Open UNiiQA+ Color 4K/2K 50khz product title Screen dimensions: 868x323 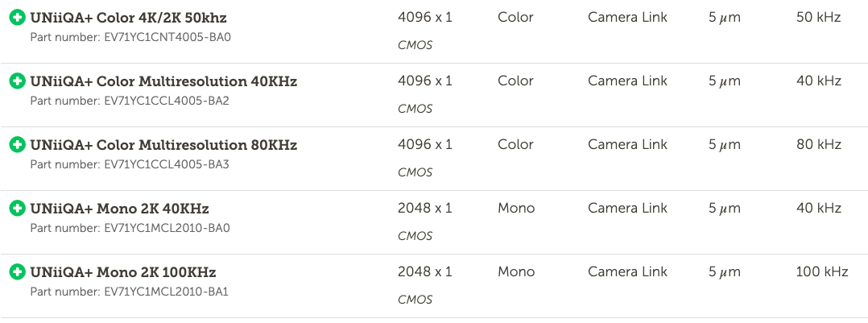click(129, 18)
